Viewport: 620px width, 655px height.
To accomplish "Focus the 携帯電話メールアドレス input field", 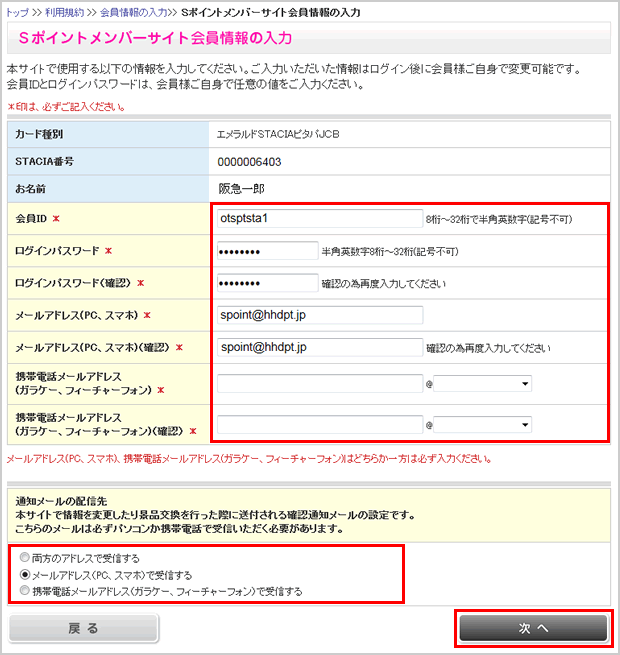I will (319, 383).
